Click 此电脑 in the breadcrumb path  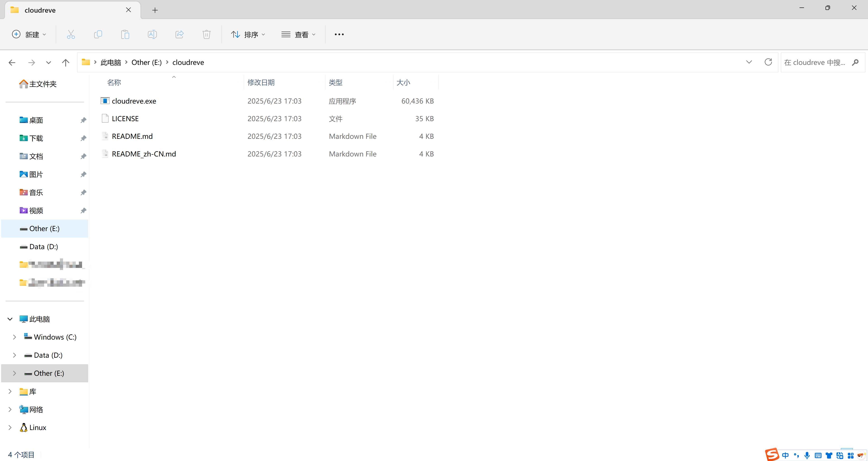(x=111, y=62)
